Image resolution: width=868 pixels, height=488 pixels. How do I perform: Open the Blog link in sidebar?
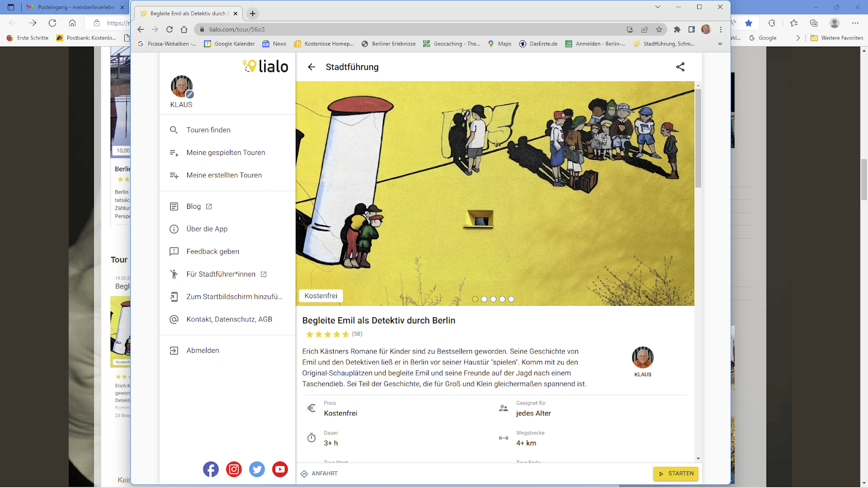(x=227, y=207)
